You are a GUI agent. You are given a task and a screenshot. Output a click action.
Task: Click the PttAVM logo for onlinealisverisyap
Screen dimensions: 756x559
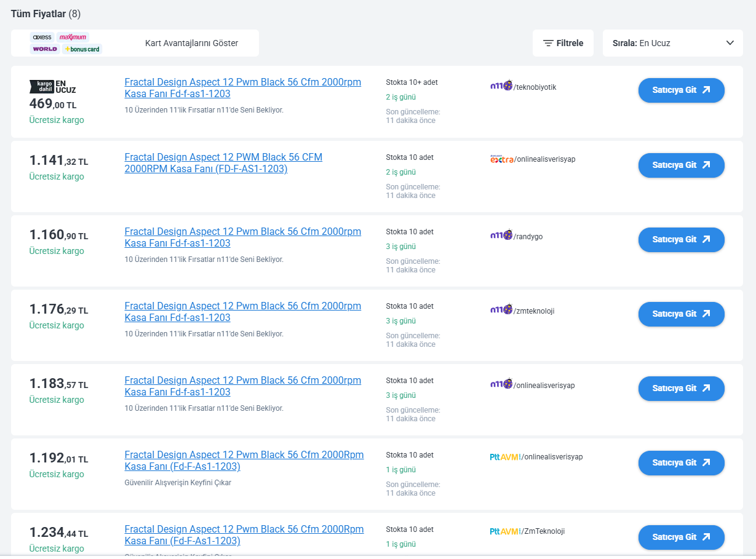(x=504, y=457)
